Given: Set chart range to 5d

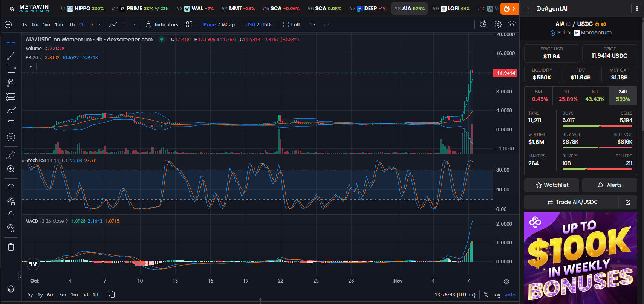Looking at the screenshot, I should tap(85, 295).
